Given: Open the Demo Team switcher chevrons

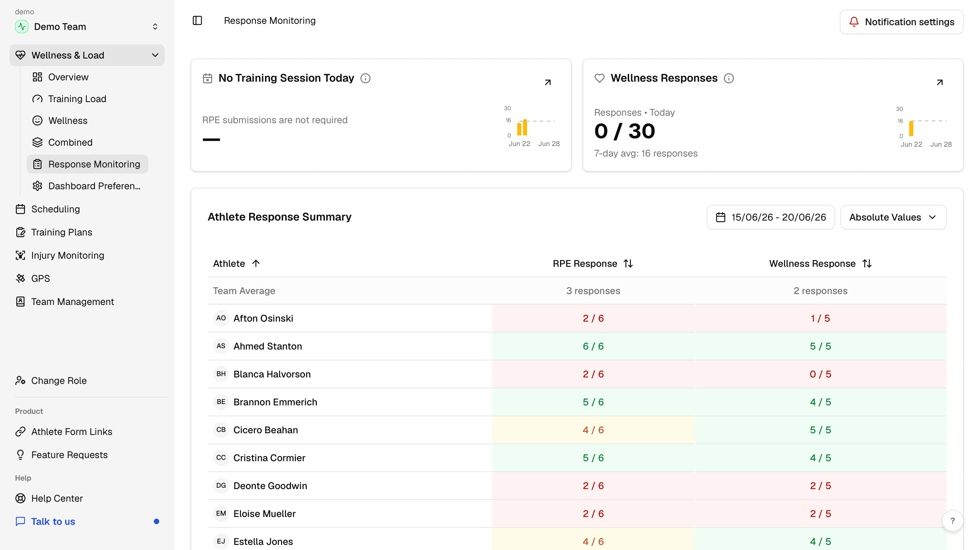Looking at the screenshot, I should pos(155,27).
